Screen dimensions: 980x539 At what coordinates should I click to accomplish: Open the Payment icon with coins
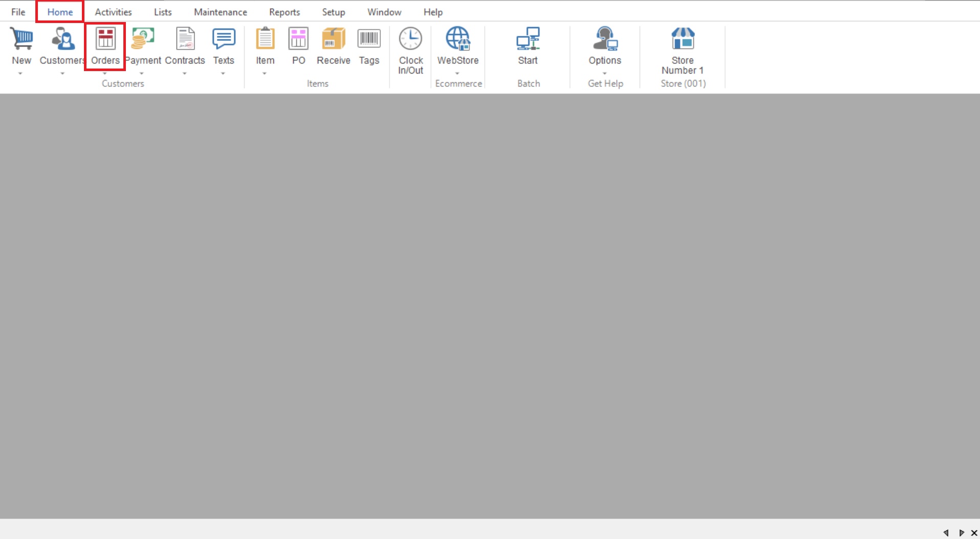(x=143, y=39)
